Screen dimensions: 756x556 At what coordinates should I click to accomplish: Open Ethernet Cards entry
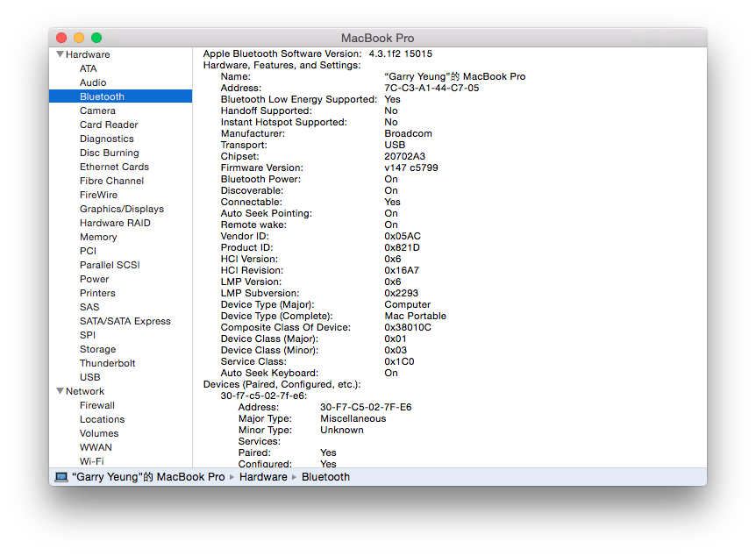114,167
